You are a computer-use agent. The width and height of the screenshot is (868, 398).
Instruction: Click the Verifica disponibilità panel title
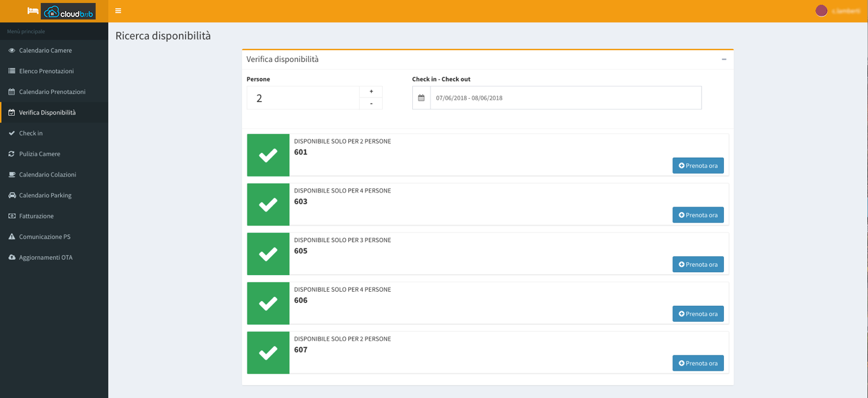click(282, 59)
